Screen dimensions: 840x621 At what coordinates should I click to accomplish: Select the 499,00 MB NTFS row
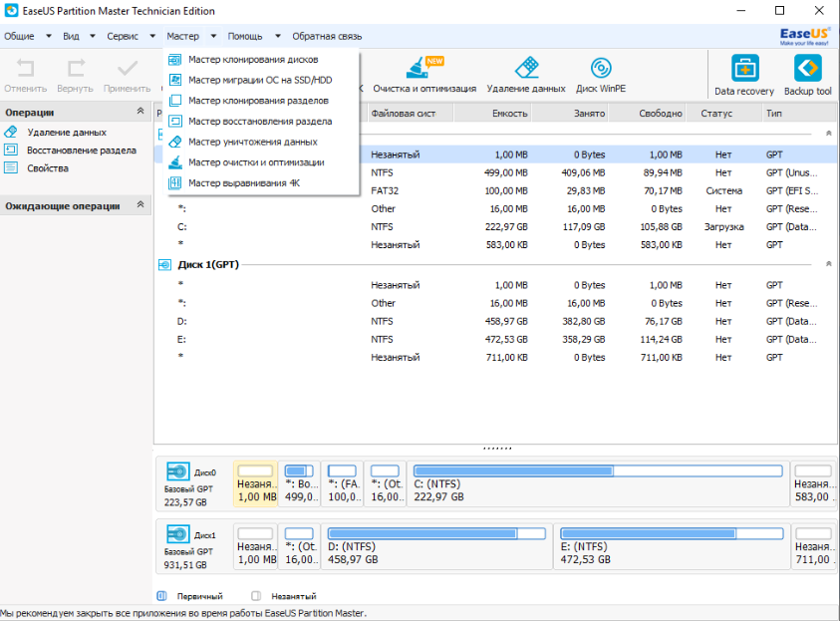[496, 172]
